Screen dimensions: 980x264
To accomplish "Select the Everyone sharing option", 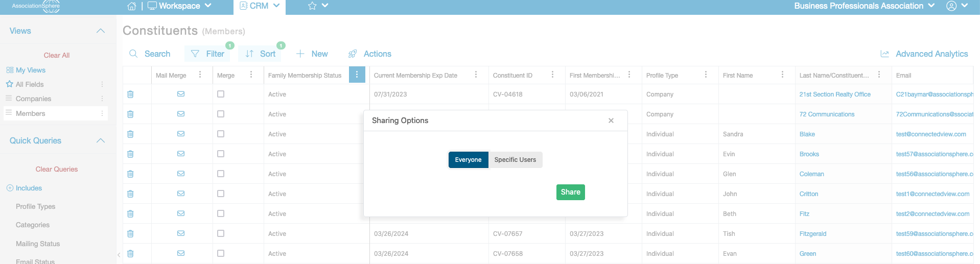I will (x=468, y=160).
